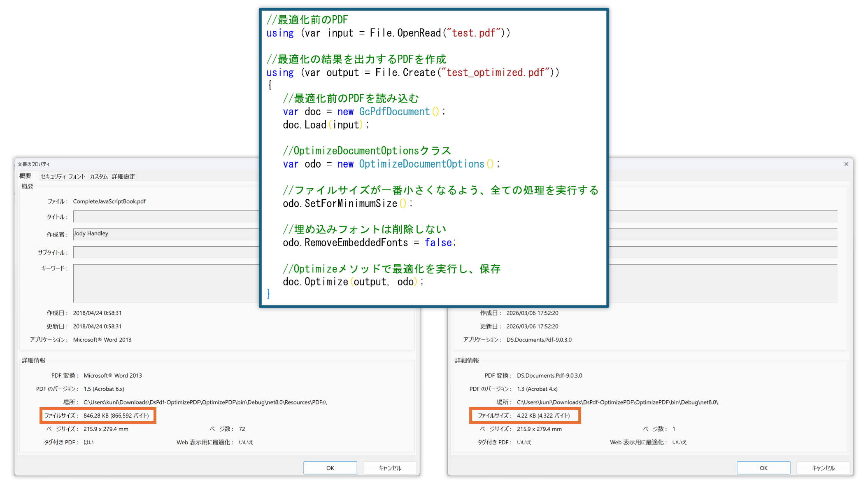Click the GcPdfDocument class name in code
The height and width of the screenshot is (488, 868).
pyautogui.click(x=394, y=112)
